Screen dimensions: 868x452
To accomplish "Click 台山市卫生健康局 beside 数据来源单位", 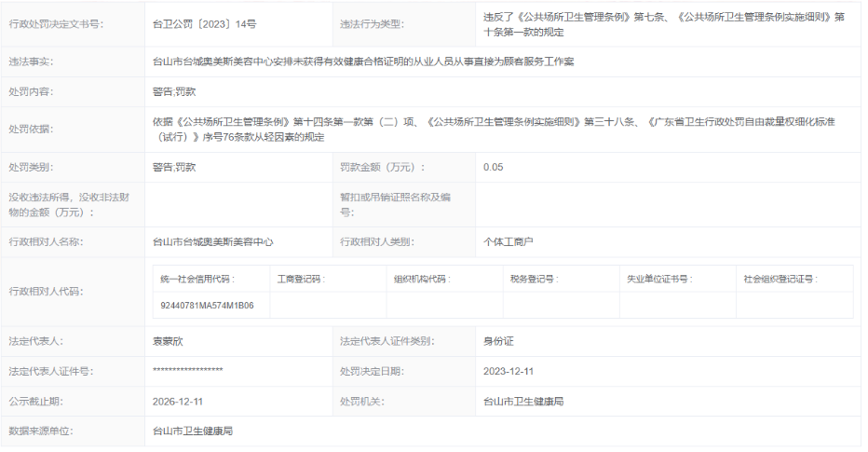I will point(193,431).
